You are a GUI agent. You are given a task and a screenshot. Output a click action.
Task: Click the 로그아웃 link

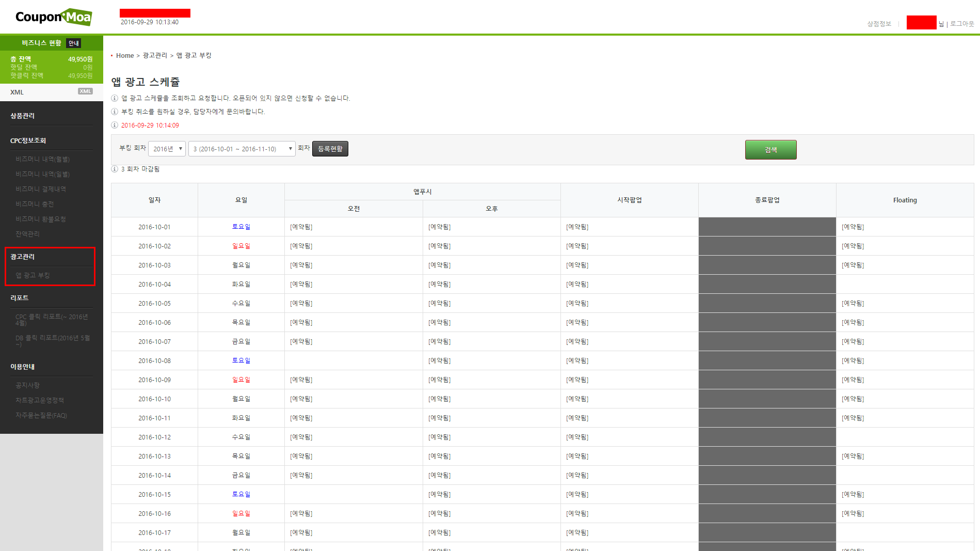[x=962, y=24]
